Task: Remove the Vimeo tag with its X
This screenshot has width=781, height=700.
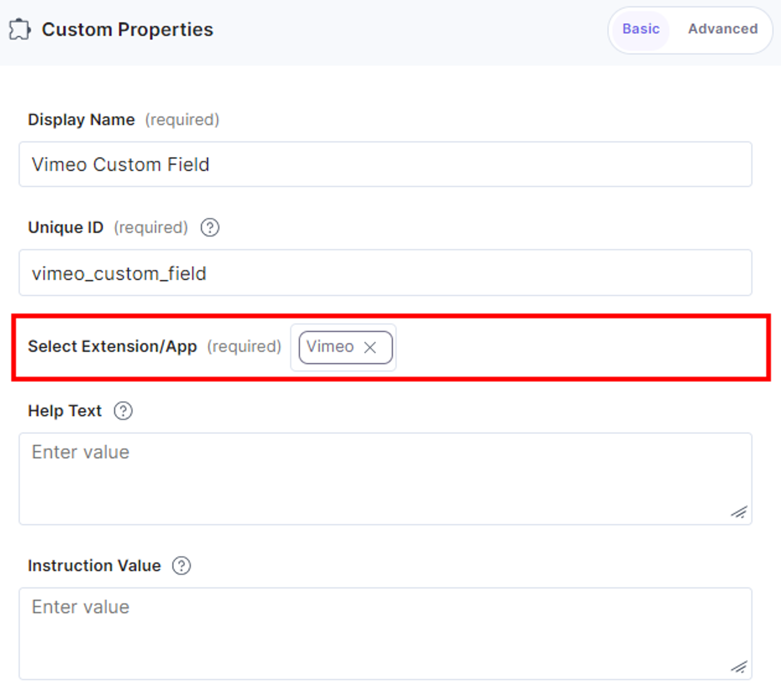Action: point(370,348)
